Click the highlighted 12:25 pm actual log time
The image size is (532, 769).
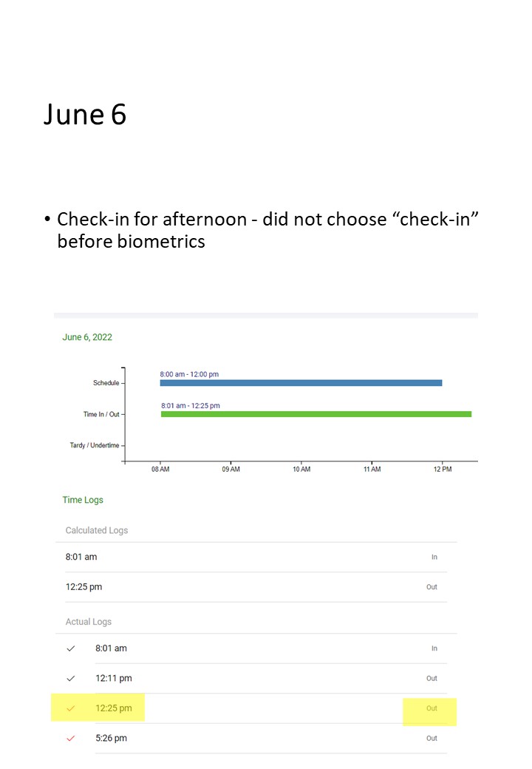point(114,708)
